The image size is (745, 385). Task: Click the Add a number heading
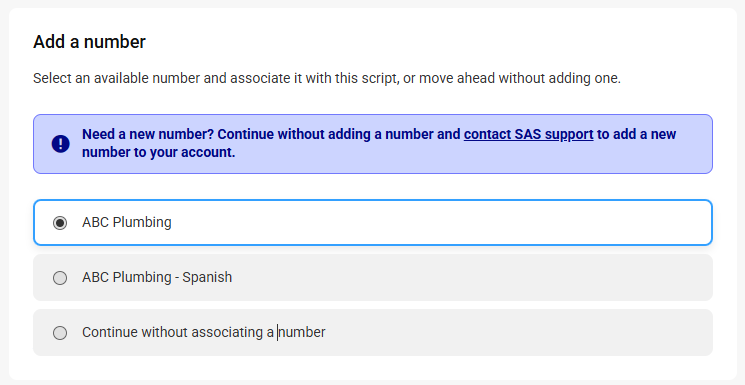click(89, 42)
